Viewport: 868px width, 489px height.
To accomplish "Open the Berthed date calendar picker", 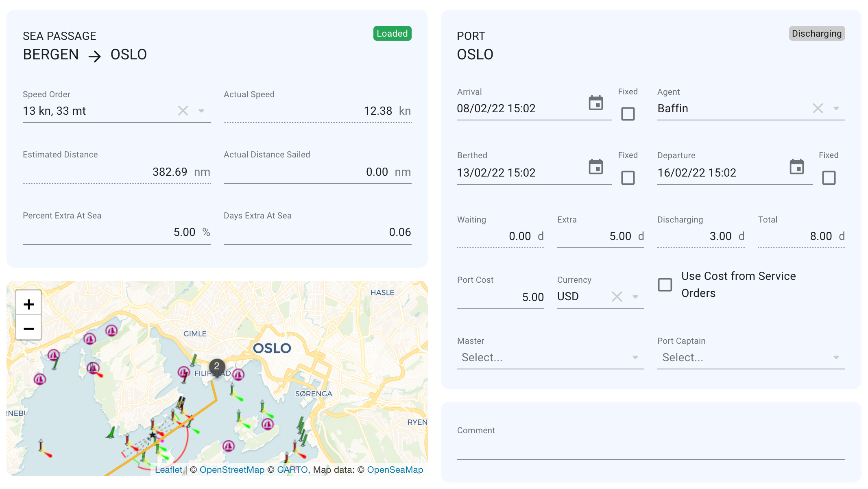I will tap(595, 167).
